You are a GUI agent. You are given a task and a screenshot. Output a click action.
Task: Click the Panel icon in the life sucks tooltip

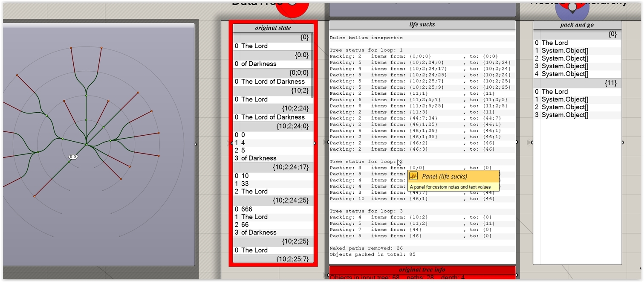click(413, 176)
